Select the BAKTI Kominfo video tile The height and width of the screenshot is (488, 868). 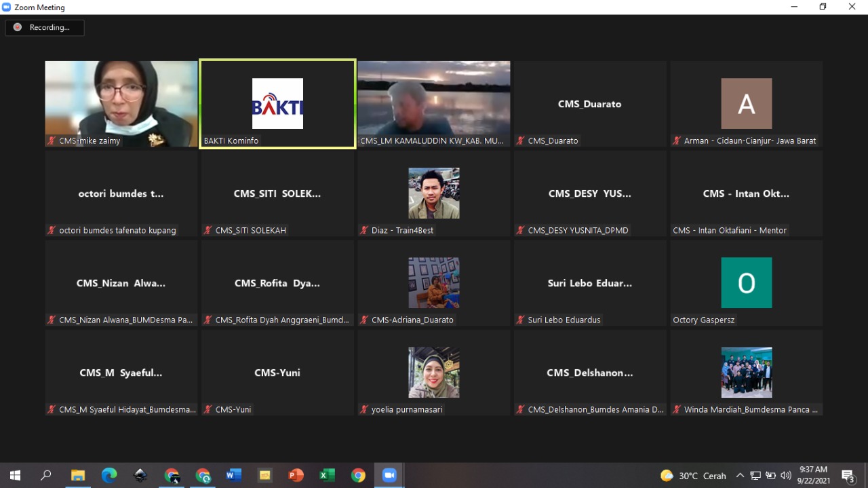click(x=277, y=104)
